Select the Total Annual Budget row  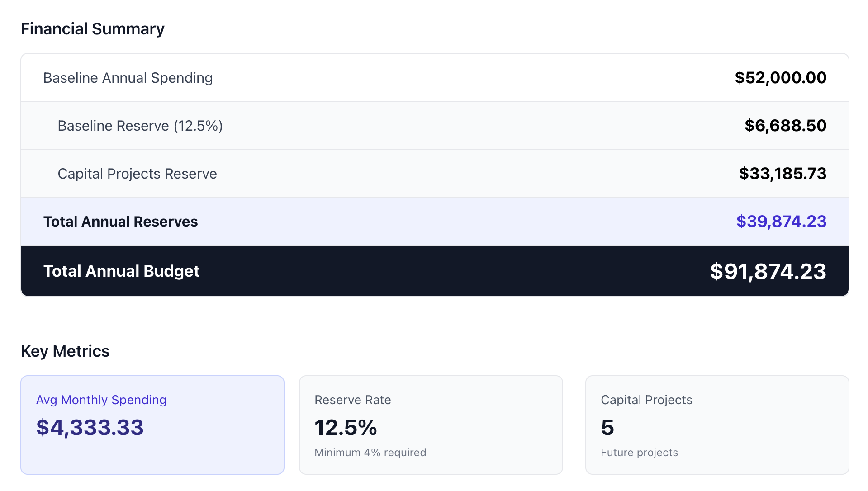tap(121, 271)
